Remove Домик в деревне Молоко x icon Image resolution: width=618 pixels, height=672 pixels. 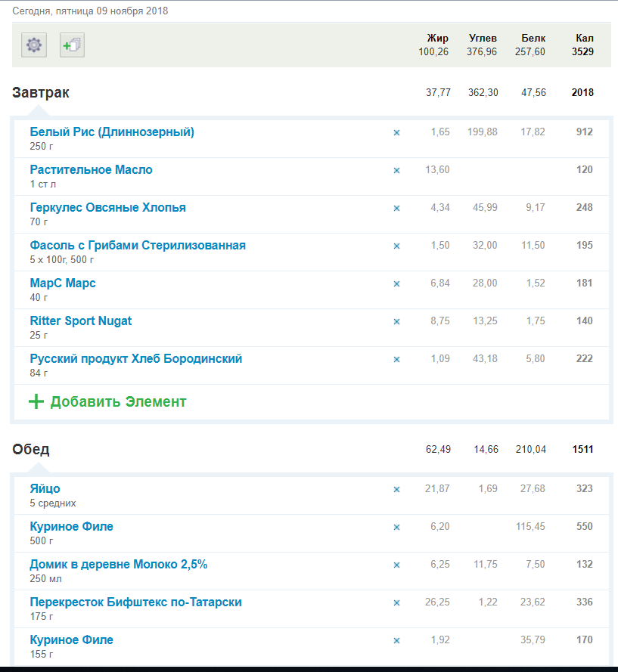[x=396, y=565]
